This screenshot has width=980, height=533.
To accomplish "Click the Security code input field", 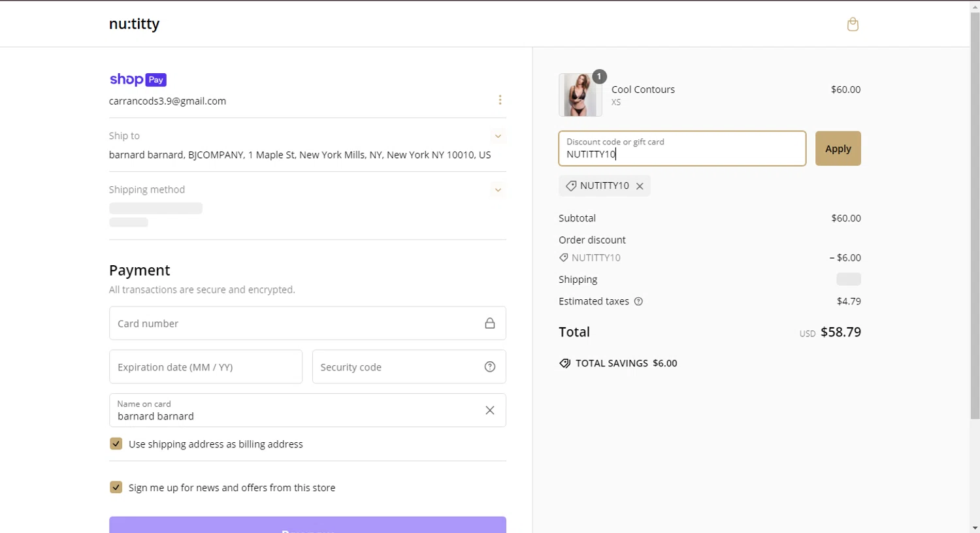I will 395,367.
